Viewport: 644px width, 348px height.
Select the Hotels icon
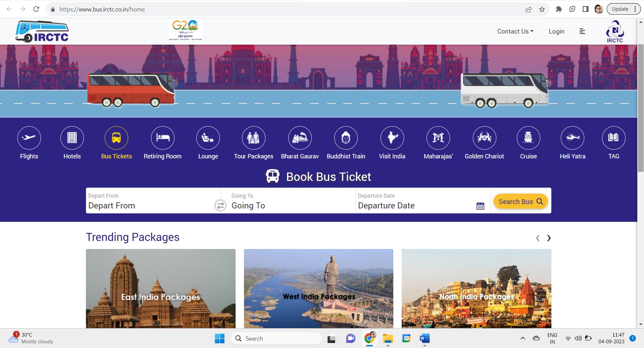pos(72,138)
